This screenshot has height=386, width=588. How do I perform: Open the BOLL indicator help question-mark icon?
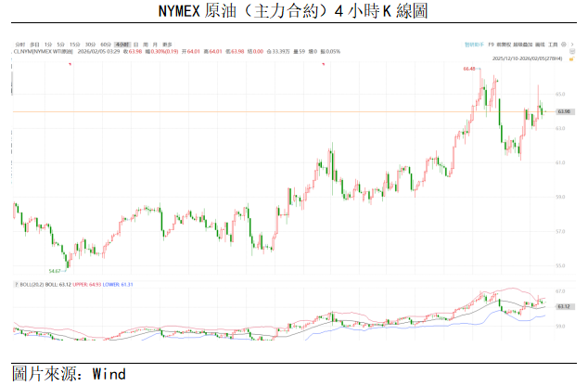point(16,284)
